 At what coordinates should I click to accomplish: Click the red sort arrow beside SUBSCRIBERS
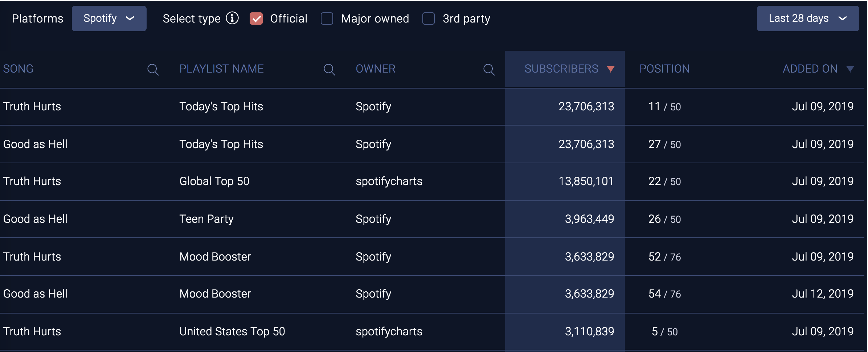tap(611, 69)
